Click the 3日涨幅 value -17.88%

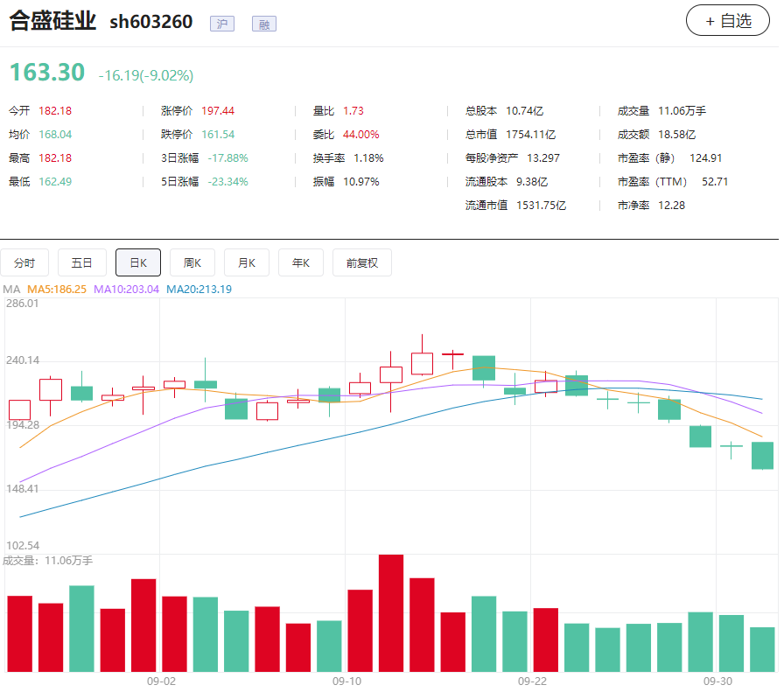pos(228,158)
